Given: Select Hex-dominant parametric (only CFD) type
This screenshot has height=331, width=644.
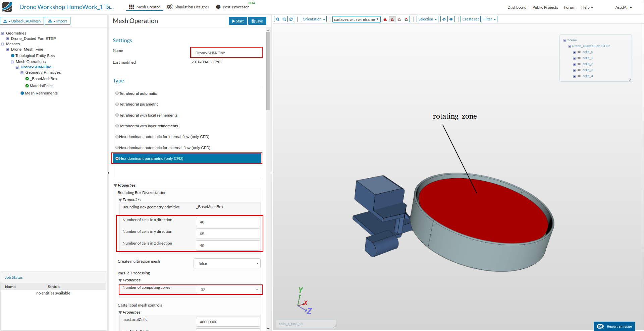Looking at the screenshot, I should pyautogui.click(x=117, y=158).
